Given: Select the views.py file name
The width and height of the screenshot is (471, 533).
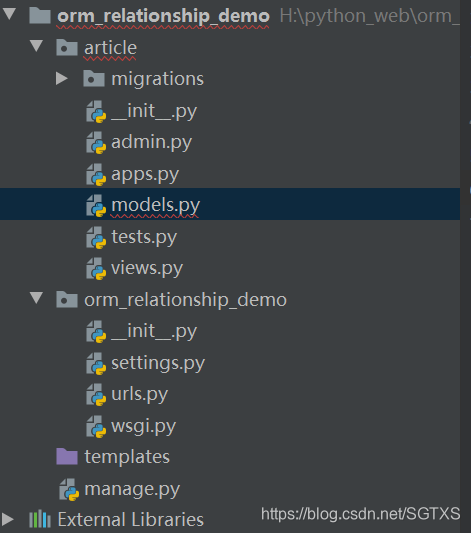Looking at the screenshot, I should [x=147, y=269].
